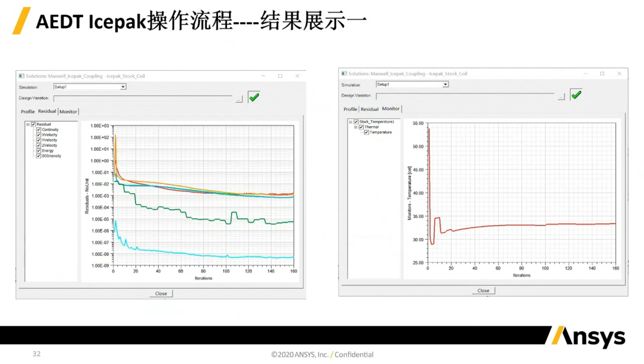Select the XVelocity tree label
This screenshot has width=644, height=364.
point(50,135)
